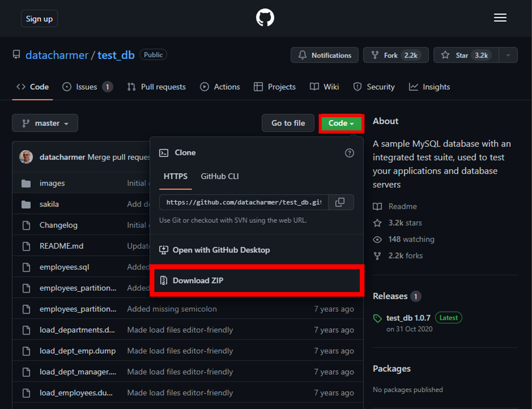Click the load_dept_manager.... file icon
The width and height of the screenshot is (532, 409).
point(26,372)
